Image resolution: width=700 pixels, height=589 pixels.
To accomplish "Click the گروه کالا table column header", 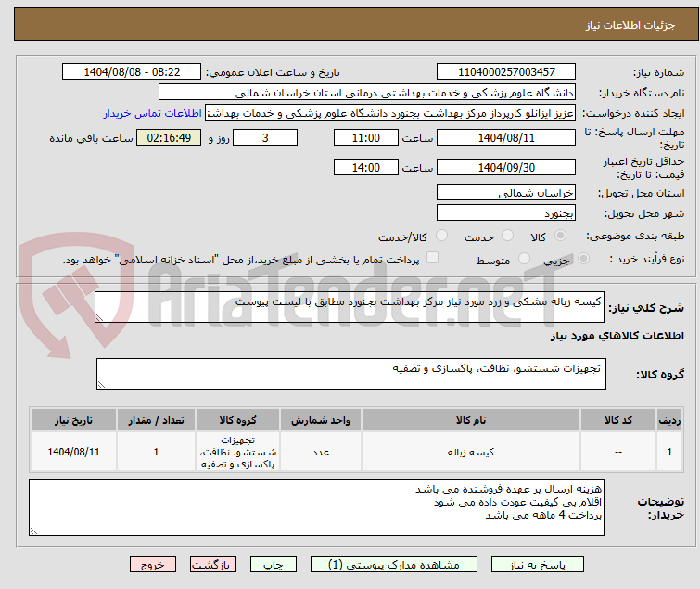I will [237, 420].
